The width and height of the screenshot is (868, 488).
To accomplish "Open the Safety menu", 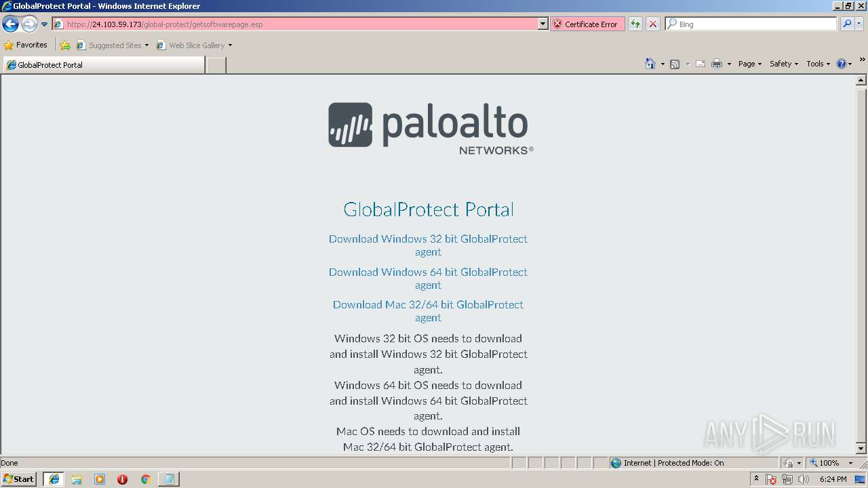I will [784, 64].
